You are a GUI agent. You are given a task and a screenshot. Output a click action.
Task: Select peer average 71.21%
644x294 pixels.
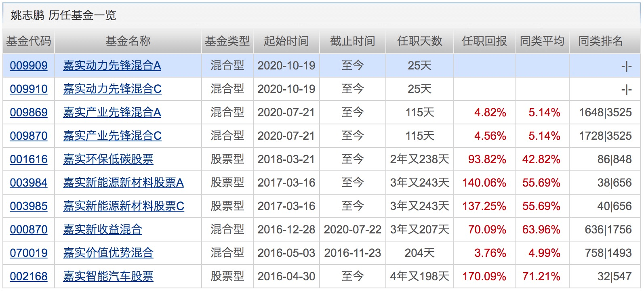(x=541, y=276)
